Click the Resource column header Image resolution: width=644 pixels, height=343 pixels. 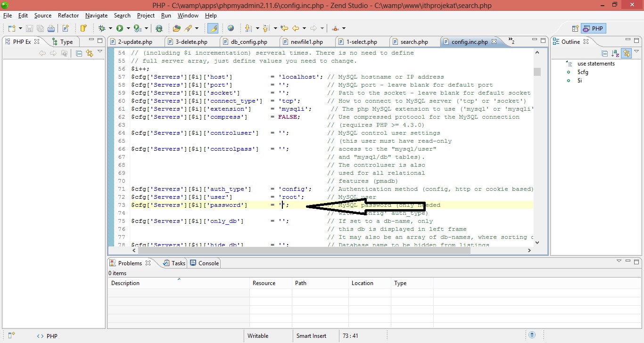pyautogui.click(x=271, y=283)
